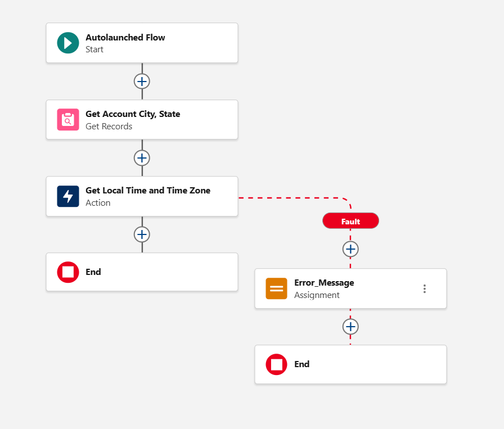Click the green Start play icon
Screen dimensions: 504x429
[x=68, y=43]
